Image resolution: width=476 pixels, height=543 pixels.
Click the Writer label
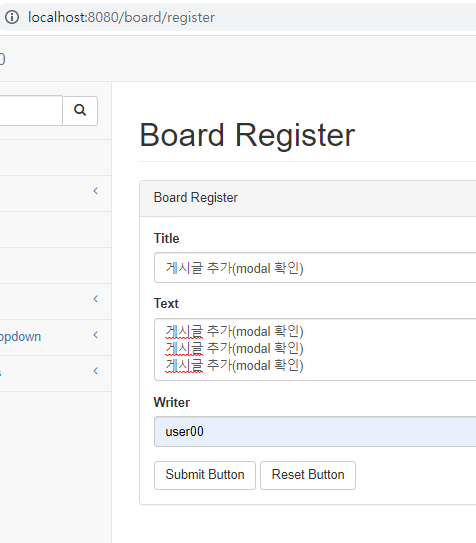click(172, 402)
